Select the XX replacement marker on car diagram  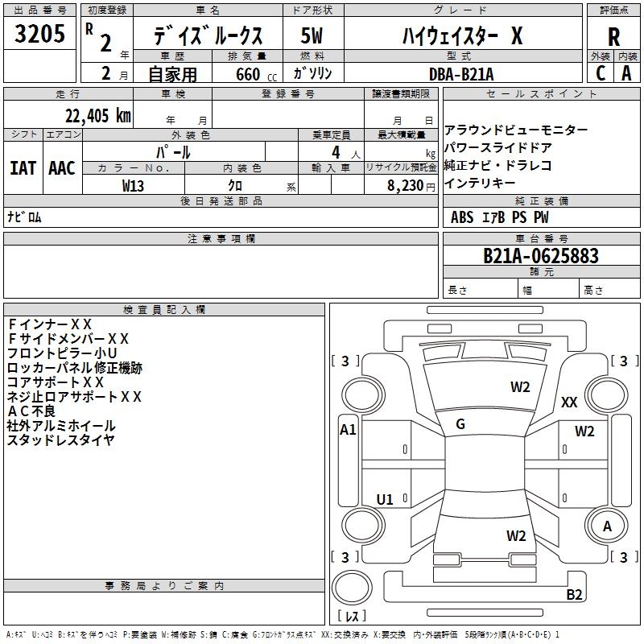click(569, 402)
